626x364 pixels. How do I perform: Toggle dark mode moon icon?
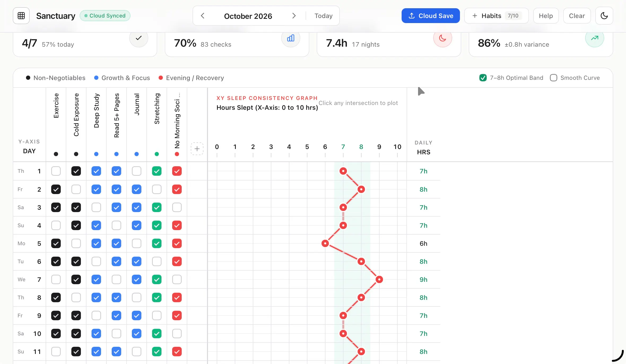pos(604,16)
